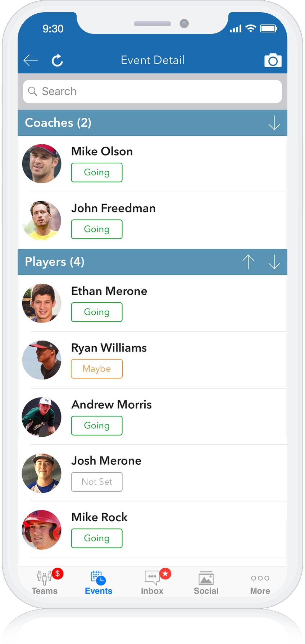Click into the Search field
The image size is (305, 644).
click(x=152, y=91)
